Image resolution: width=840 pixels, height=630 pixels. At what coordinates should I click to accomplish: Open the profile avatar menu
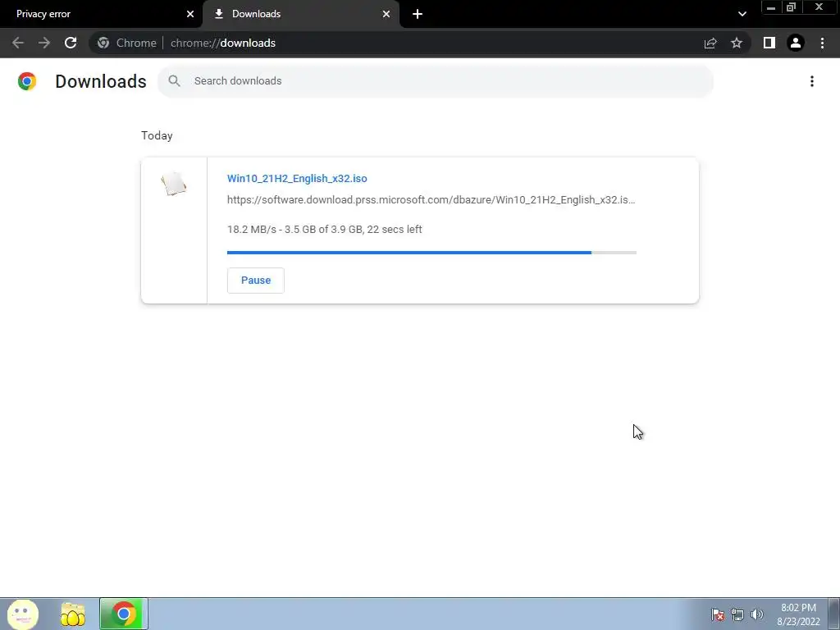796,43
